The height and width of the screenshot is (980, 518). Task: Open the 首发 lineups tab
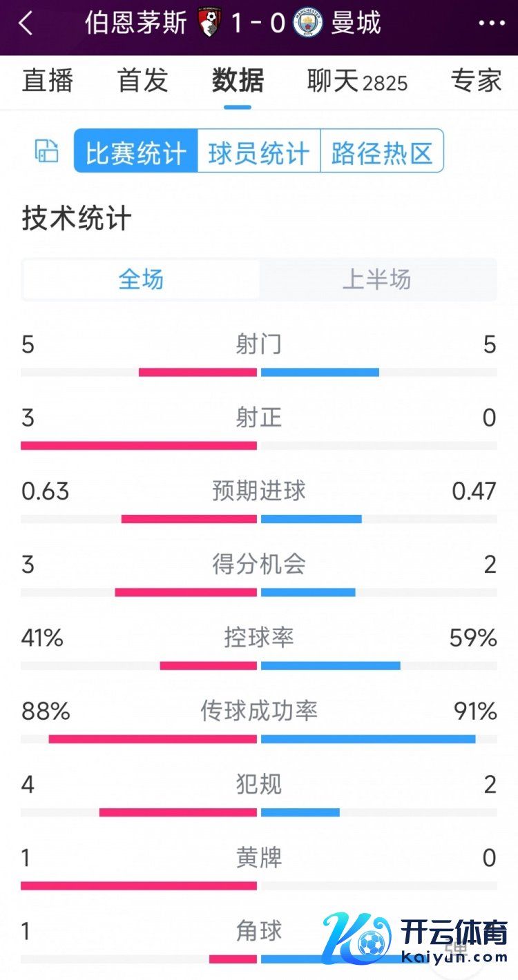point(141,81)
